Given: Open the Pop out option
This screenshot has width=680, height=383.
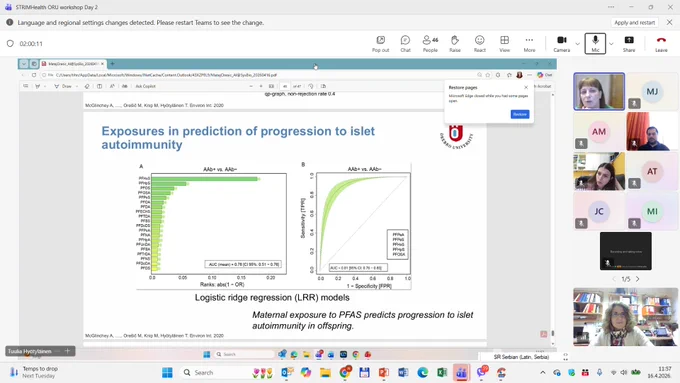Looking at the screenshot, I should coord(380,44).
